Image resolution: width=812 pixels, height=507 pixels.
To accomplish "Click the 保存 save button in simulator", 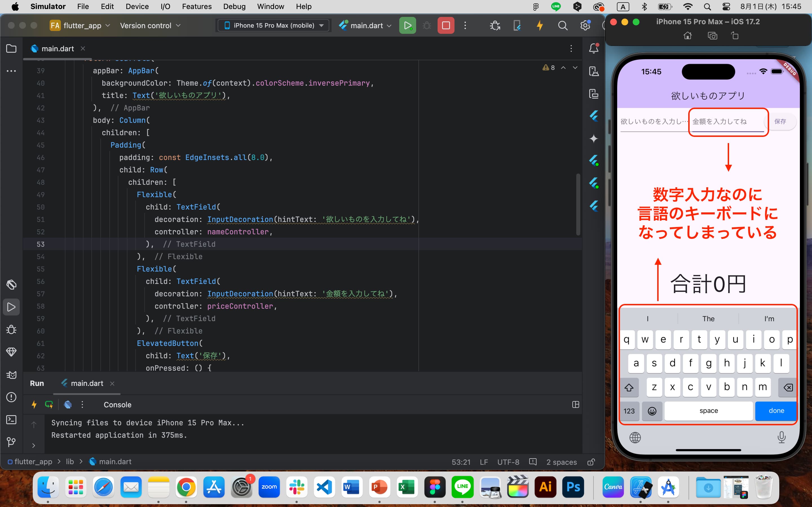I will [781, 121].
